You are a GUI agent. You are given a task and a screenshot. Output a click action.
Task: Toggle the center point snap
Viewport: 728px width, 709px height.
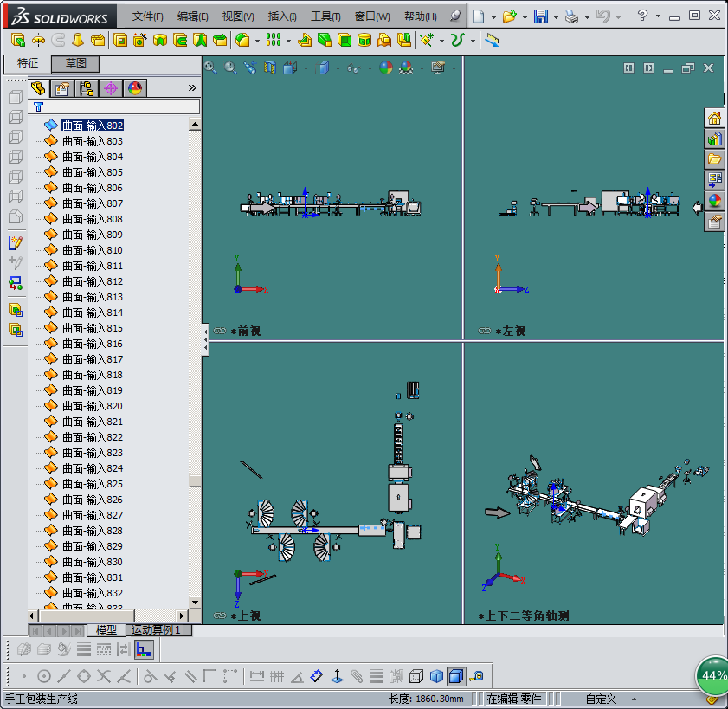44,676
